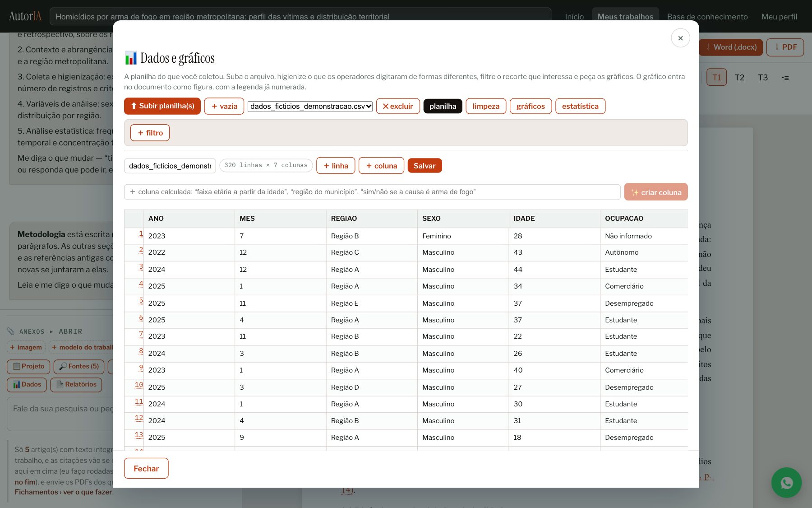This screenshot has height=508, width=812.
Task: Click row number 1 in the table
Action: coord(141,234)
